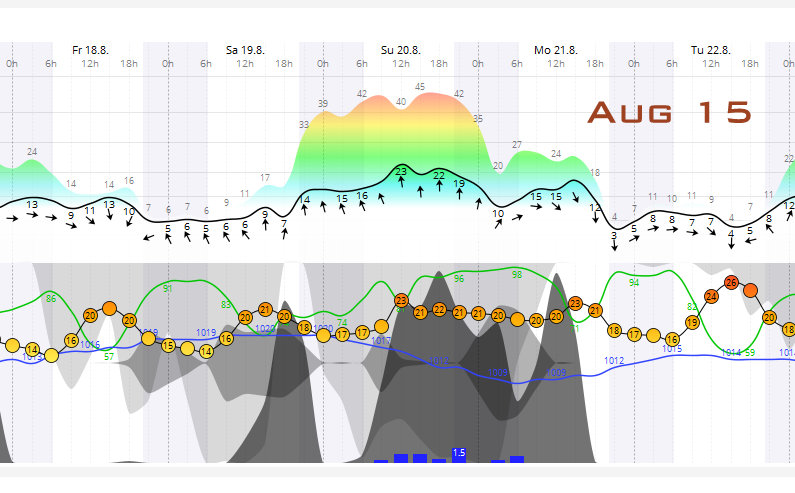Click the wind arrow under speed 23
This screenshot has height=493, width=795.
(401, 185)
